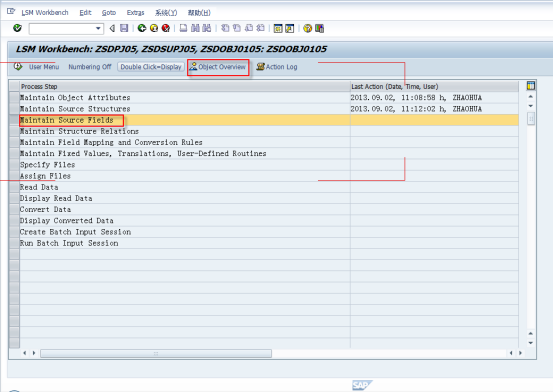This screenshot has height=392, width=554.
Task: Open the LSM Workbench menu
Action: pos(45,13)
